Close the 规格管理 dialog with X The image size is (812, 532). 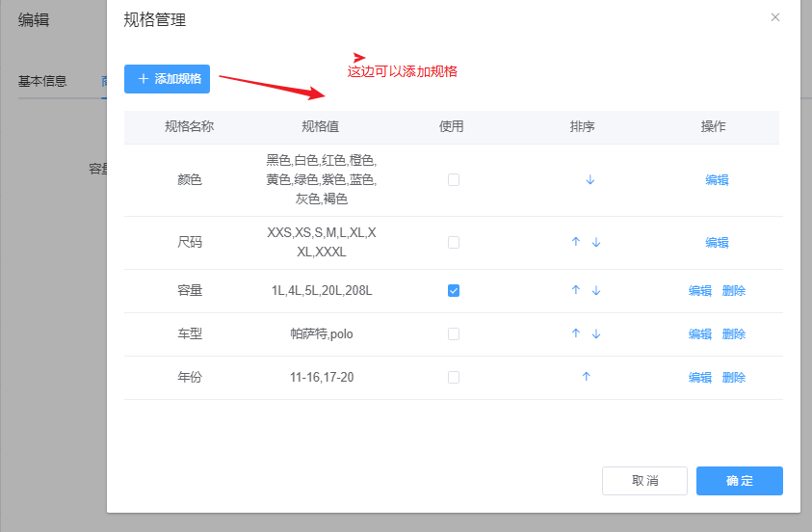tap(775, 17)
